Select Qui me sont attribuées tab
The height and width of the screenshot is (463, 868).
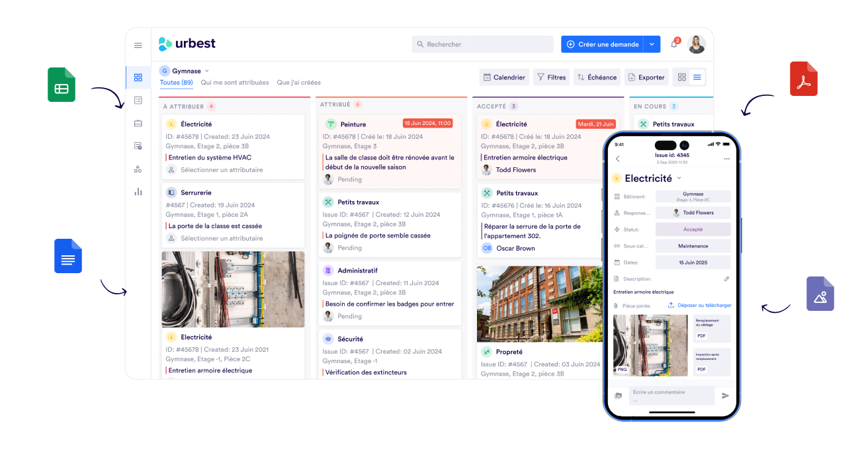point(235,83)
